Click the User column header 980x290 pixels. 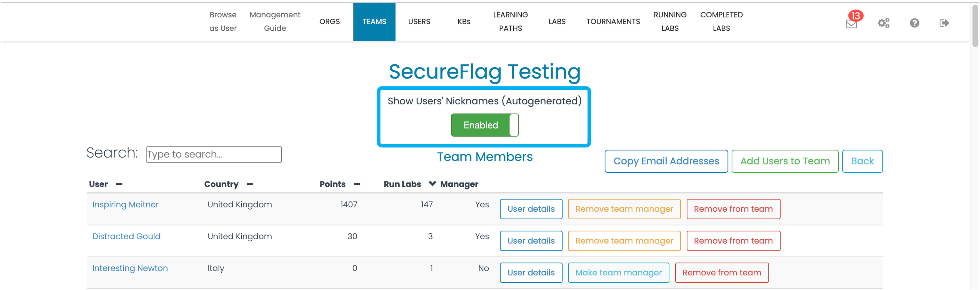[99, 184]
